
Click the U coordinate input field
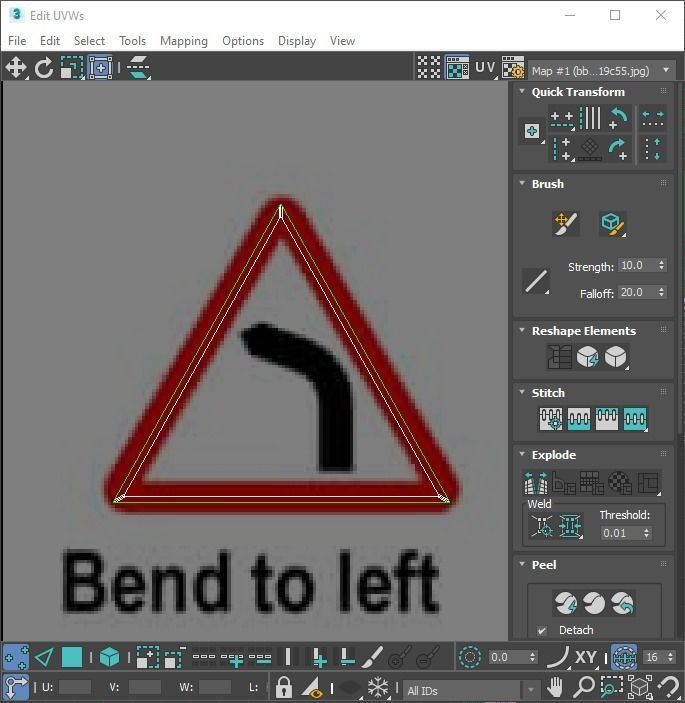(x=74, y=687)
